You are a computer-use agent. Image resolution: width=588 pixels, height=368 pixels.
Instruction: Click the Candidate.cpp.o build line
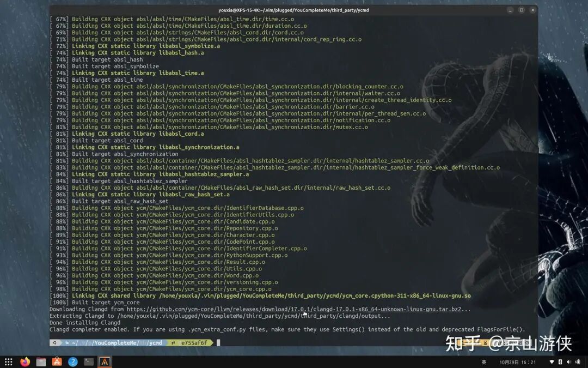coord(162,221)
